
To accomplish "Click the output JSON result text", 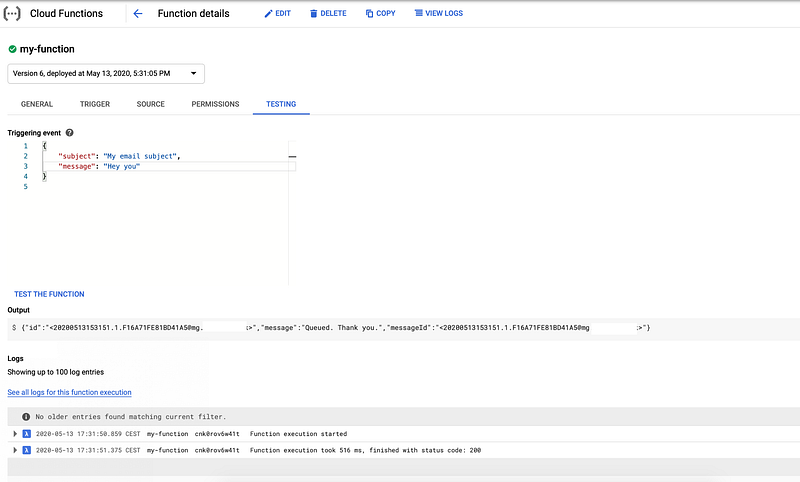I will coord(336,328).
